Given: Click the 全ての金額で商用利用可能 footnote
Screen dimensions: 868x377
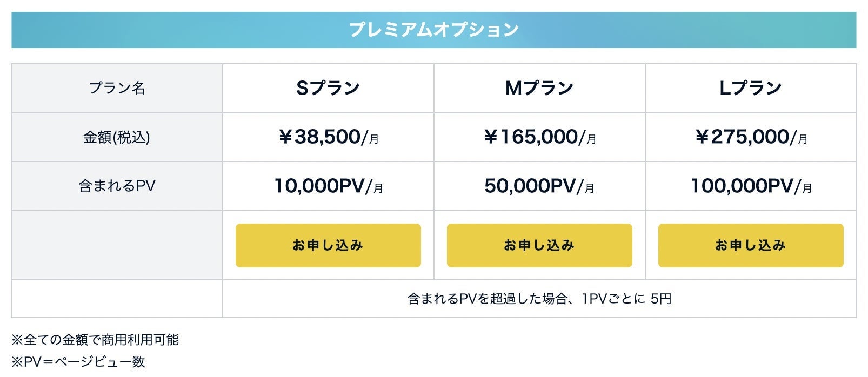Looking at the screenshot, I should pos(96,340).
